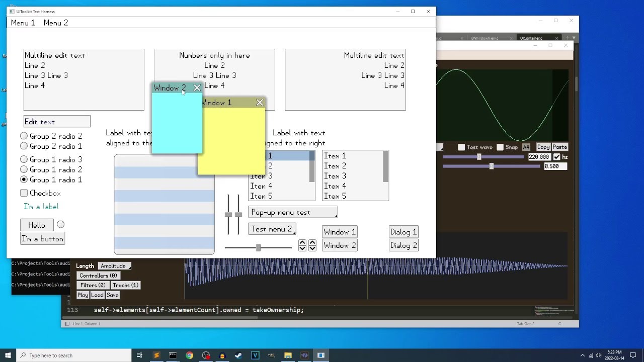This screenshot has height=362, width=644.
Task: Open File Explorer in the taskbar
Action: pyautogui.click(x=288, y=355)
